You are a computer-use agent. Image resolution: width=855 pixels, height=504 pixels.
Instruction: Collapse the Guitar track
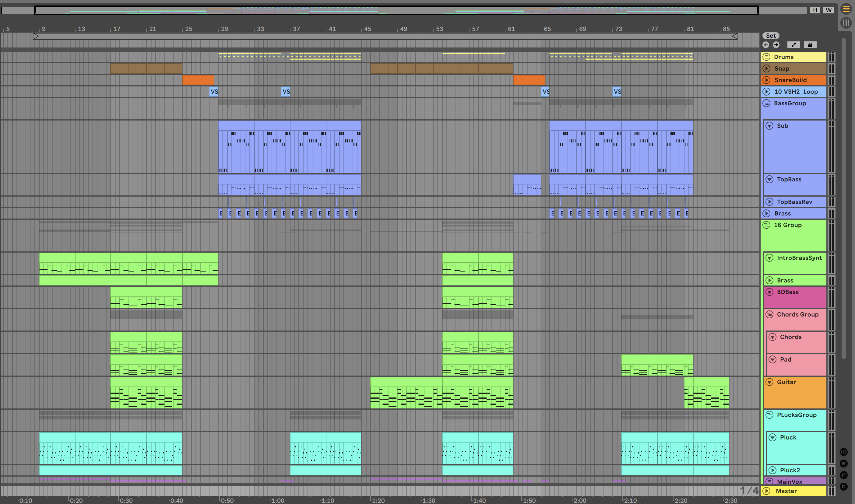tap(769, 382)
